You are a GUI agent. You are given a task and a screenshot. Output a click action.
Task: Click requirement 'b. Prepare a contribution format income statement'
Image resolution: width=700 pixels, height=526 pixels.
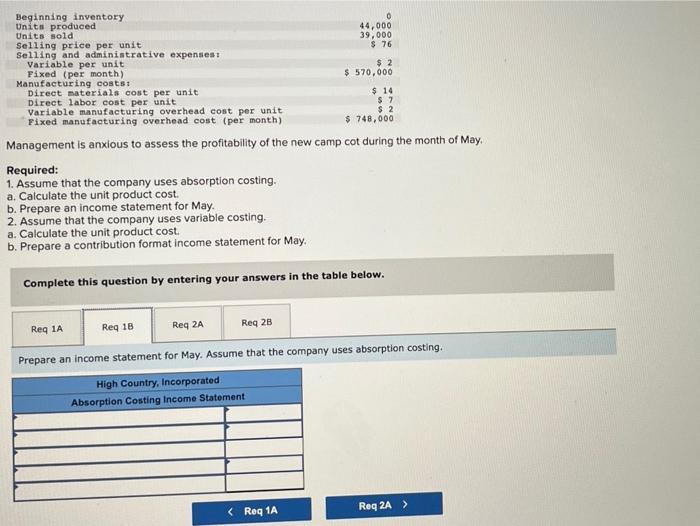click(x=157, y=243)
